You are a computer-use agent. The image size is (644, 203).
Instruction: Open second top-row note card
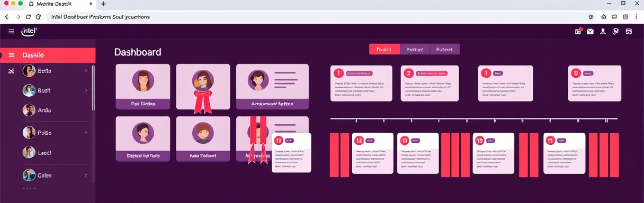click(430, 84)
